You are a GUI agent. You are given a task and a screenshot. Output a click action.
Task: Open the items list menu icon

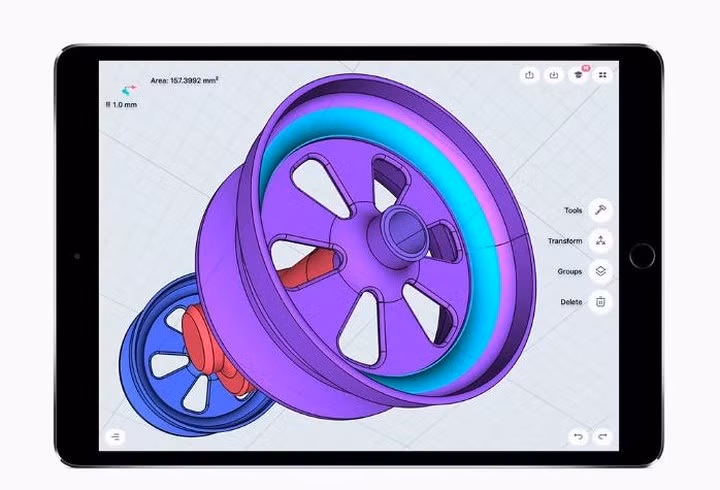point(115,436)
